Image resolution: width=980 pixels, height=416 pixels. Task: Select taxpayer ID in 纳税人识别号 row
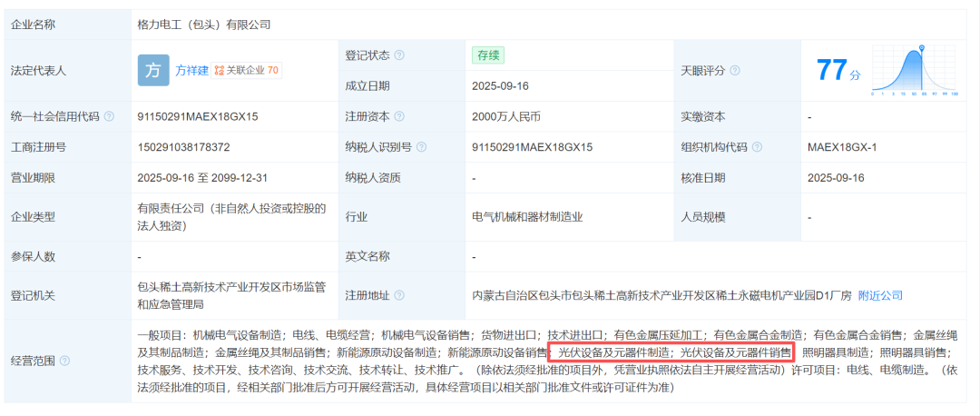coord(532,147)
